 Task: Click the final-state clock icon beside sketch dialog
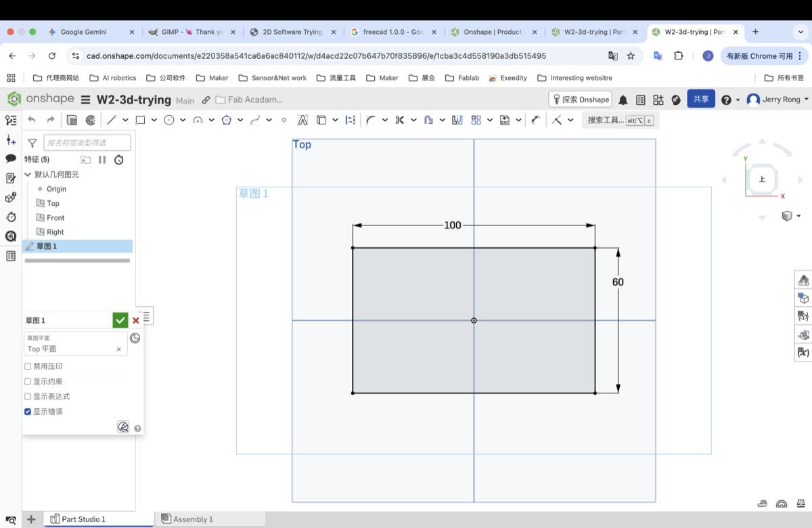(135, 338)
